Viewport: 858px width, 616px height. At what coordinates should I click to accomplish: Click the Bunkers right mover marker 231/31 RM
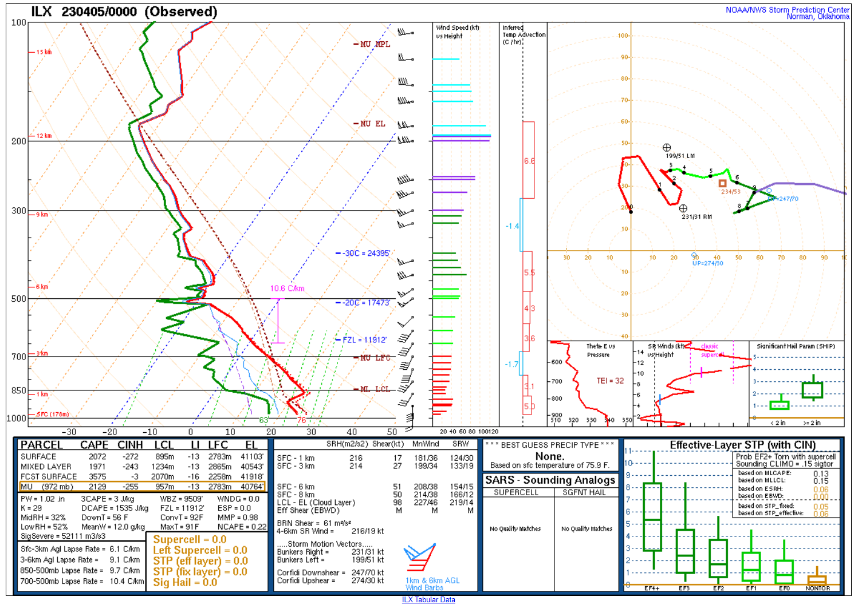click(x=683, y=208)
